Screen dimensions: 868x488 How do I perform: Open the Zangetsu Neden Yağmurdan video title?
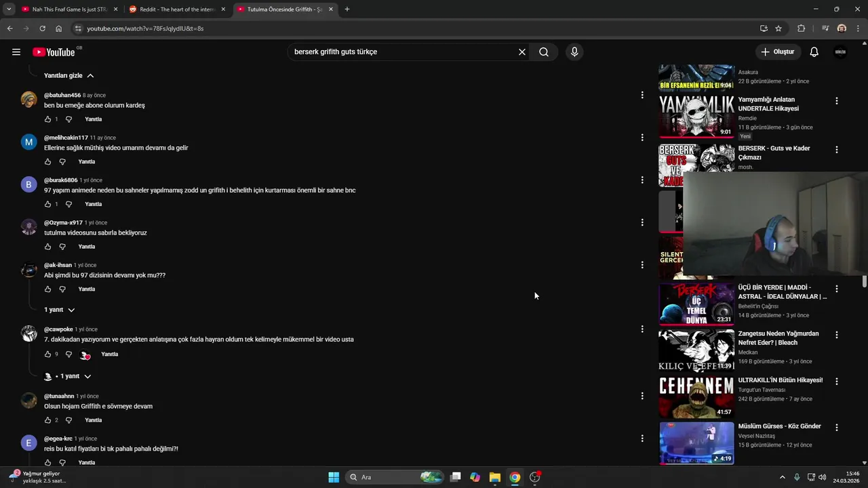point(778,338)
